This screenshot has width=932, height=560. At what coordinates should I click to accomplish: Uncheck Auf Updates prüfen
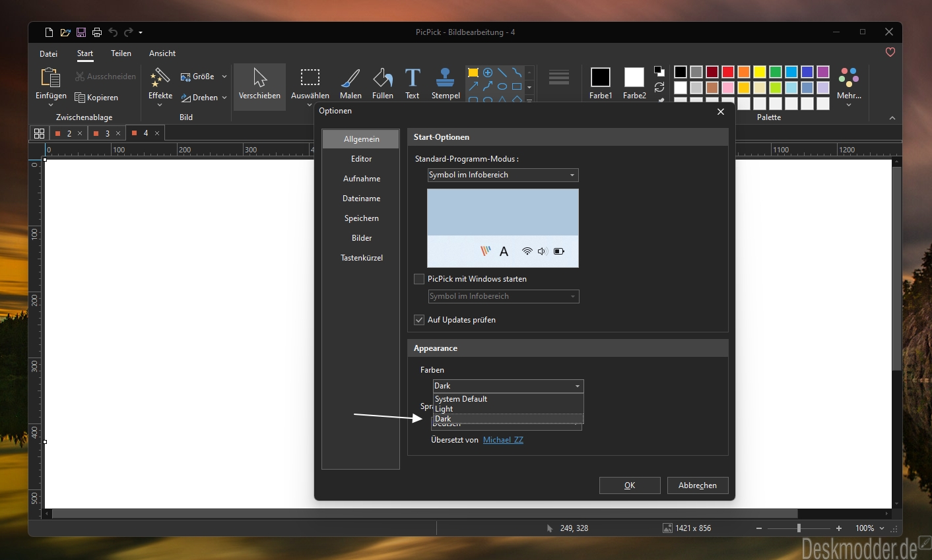418,320
